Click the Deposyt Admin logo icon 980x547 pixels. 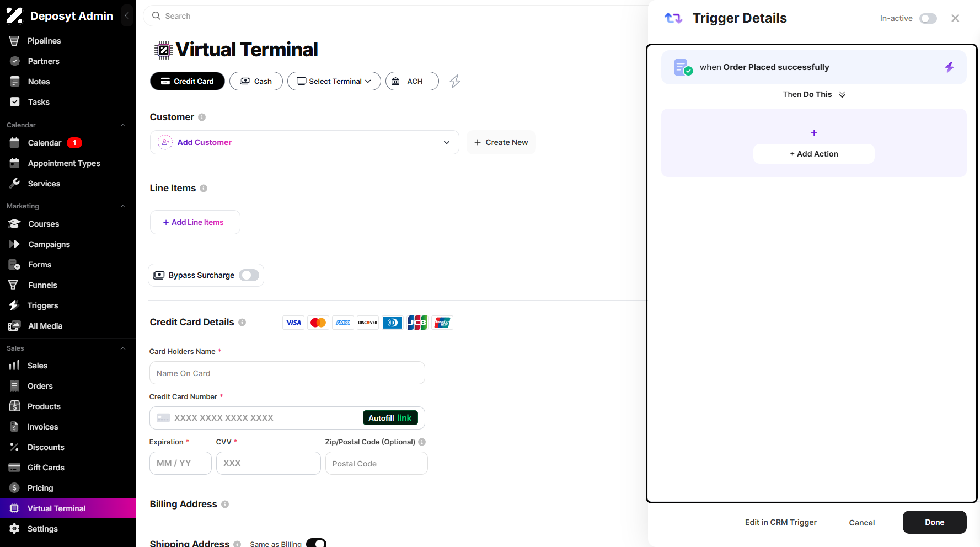tap(15, 16)
